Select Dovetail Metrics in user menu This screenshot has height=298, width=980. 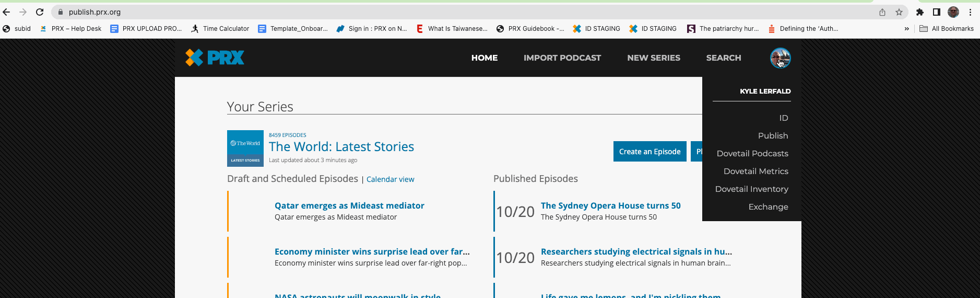tap(756, 171)
